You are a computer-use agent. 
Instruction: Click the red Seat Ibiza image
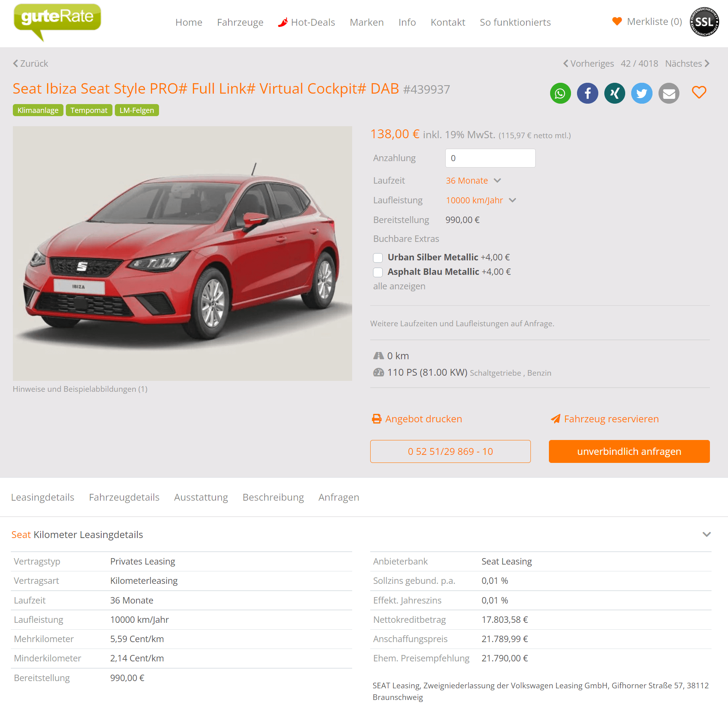tap(182, 254)
